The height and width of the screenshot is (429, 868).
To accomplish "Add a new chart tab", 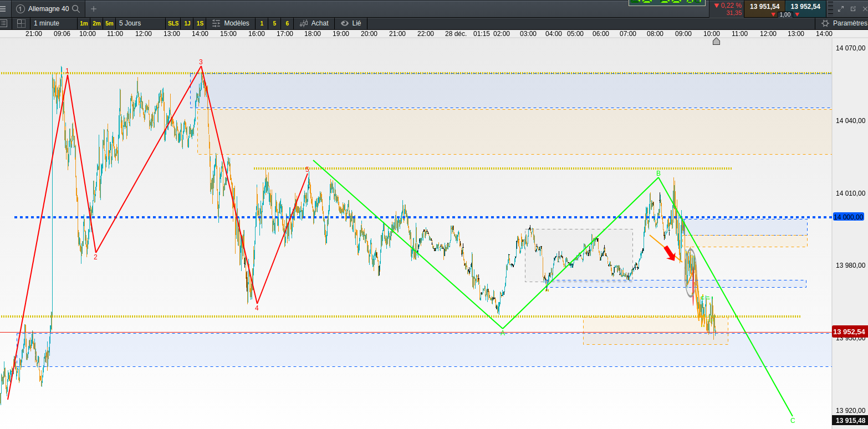I will point(93,9).
